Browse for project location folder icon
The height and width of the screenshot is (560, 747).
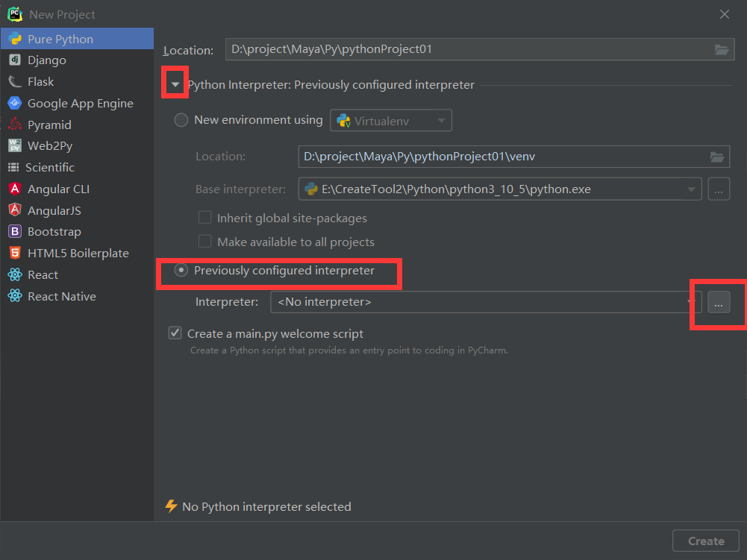coord(721,50)
